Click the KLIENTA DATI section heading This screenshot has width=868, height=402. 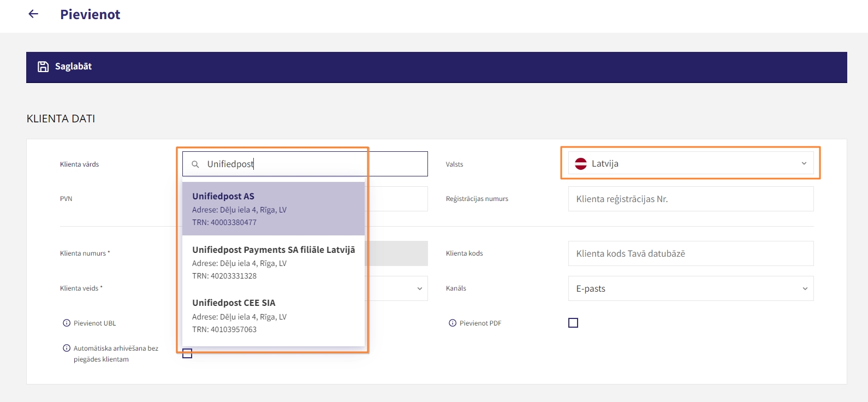61,119
